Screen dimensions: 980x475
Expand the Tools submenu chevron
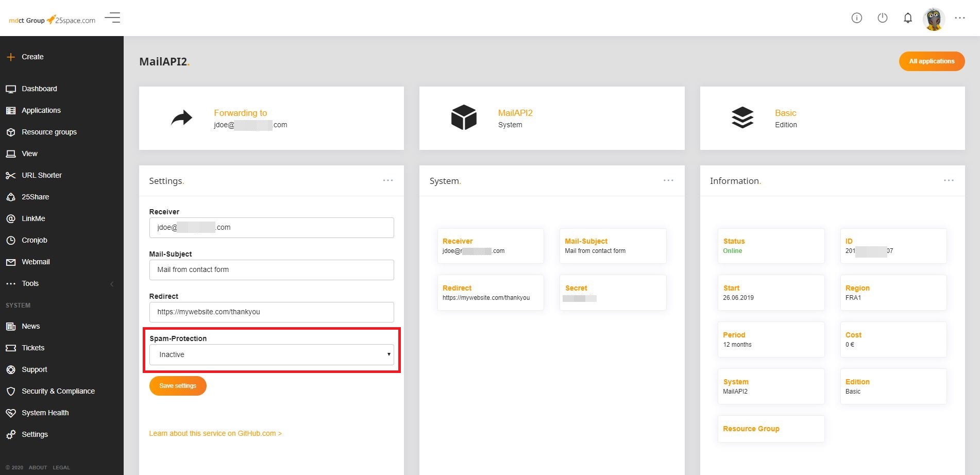tap(112, 284)
